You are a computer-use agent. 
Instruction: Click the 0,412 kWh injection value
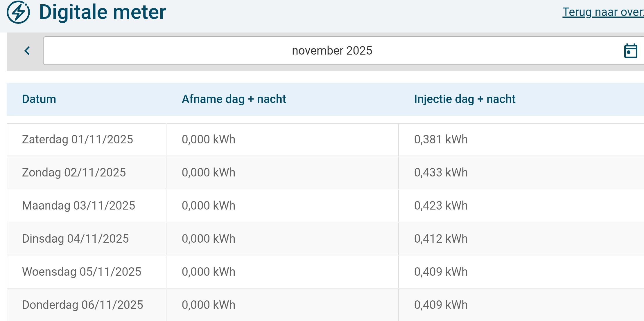point(441,239)
